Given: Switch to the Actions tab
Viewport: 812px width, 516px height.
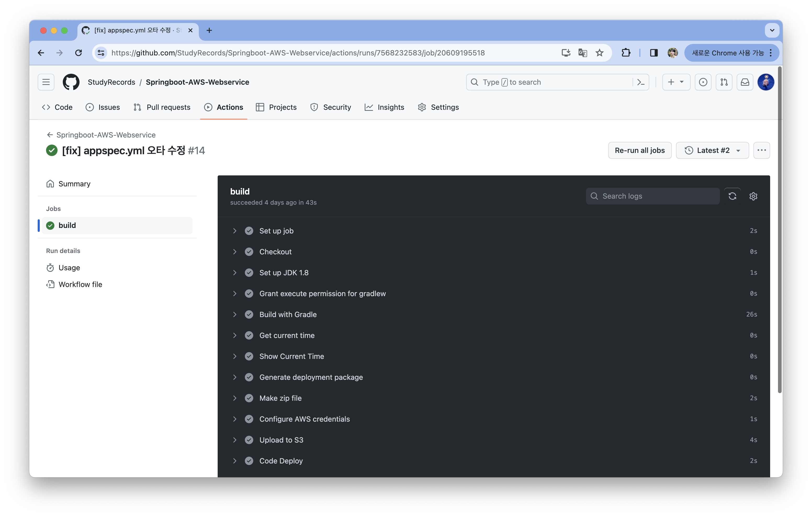Looking at the screenshot, I should point(224,107).
